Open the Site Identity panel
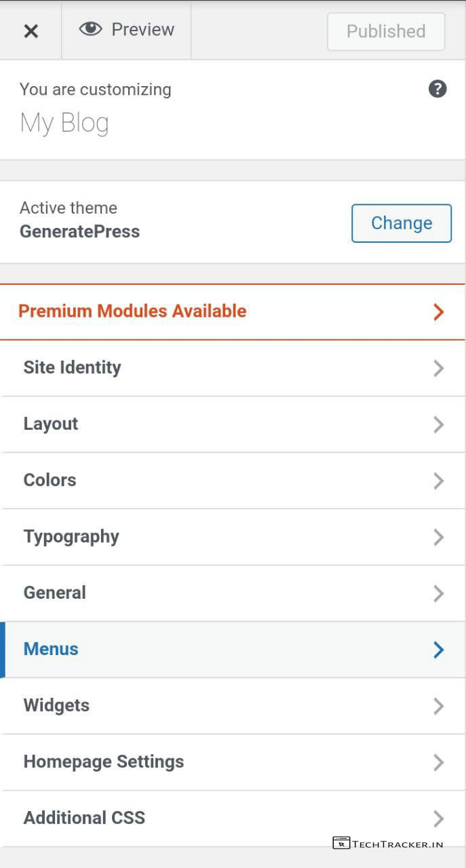The width and height of the screenshot is (466, 868). tap(72, 368)
